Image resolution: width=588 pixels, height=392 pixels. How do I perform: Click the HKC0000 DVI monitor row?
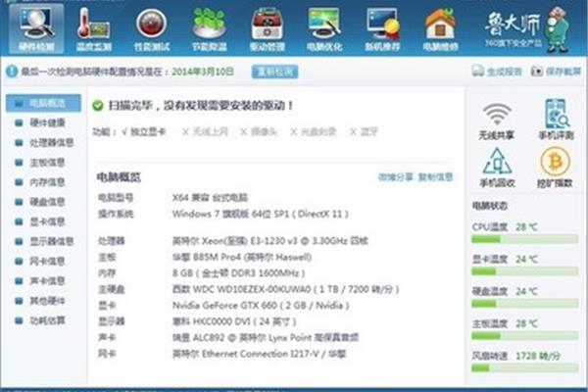197,321
